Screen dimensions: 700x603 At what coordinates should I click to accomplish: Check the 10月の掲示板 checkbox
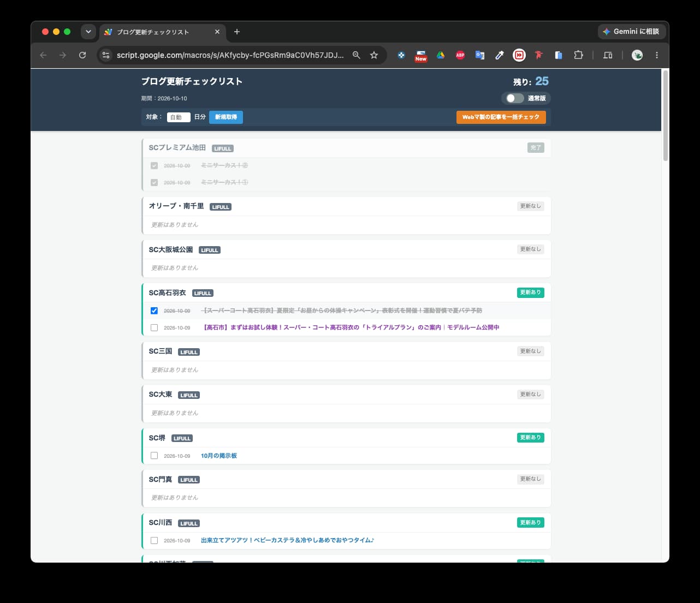[x=154, y=456]
